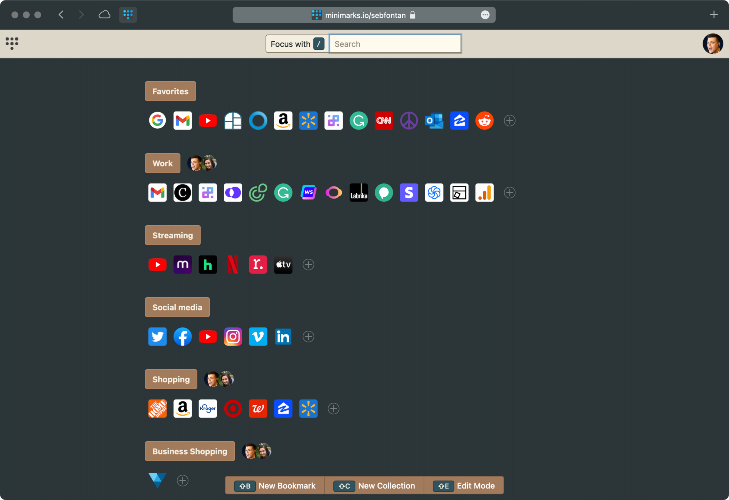Open the YouTube bookmark in Social media
The height and width of the screenshot is (500, 729).
(x=208, y=337)
